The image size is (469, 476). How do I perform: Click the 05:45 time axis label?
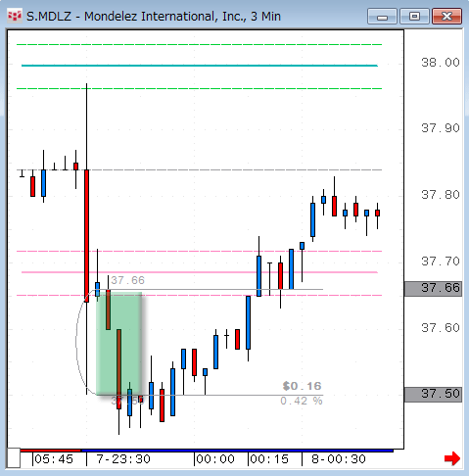click(x=54, y=459)
